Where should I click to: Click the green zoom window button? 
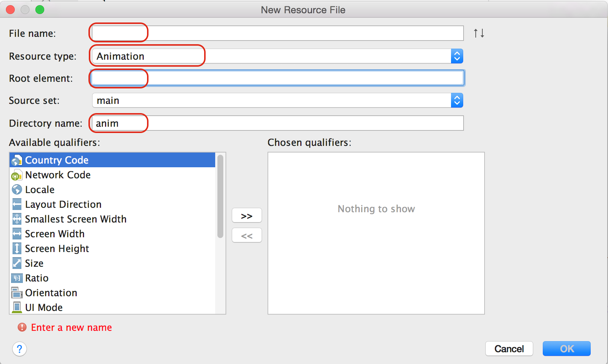tap(40, 10)
